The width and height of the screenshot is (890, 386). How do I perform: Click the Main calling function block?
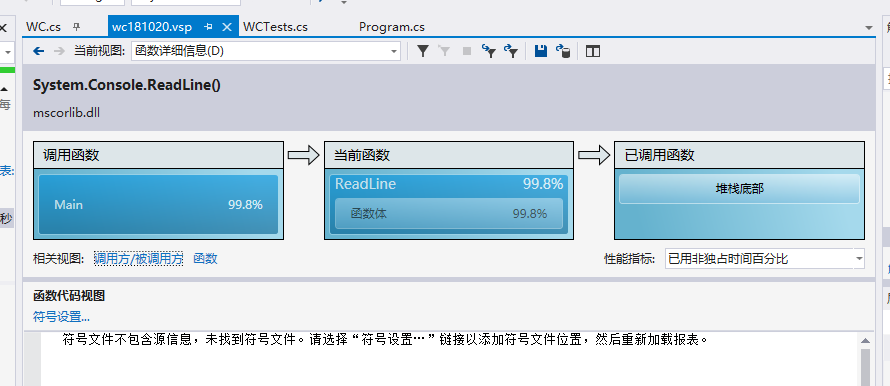click(158, 204)
